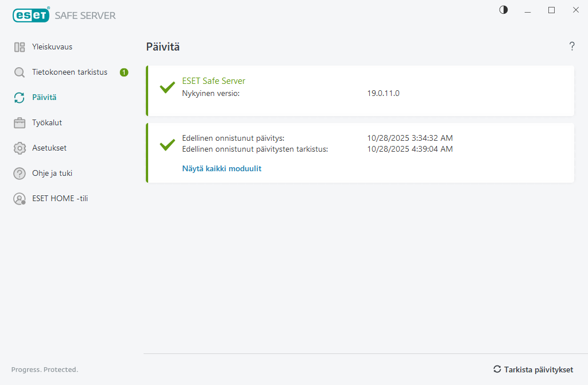Click the Asetukset gear icon

[x=20, y=148]
